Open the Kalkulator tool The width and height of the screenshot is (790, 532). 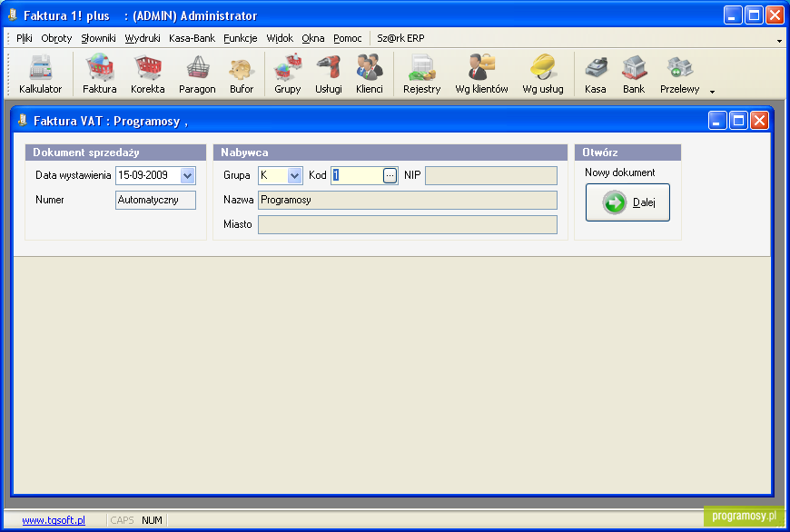tap(40, 74)
